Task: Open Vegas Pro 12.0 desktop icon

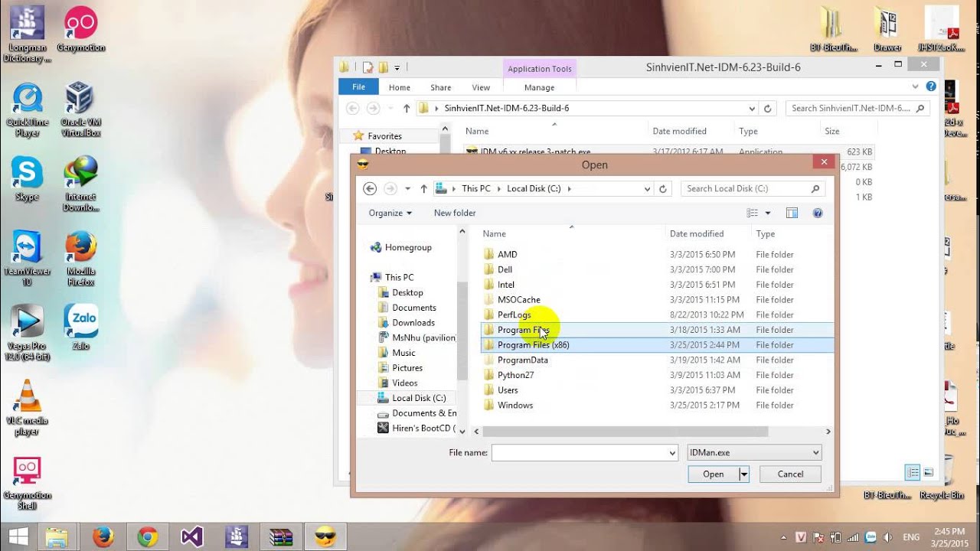Action: [28, 333]
